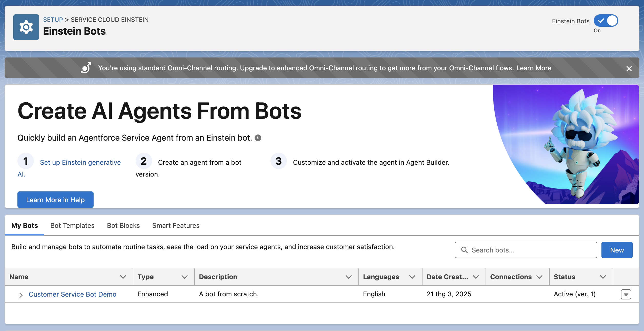Switch to the Bot Templates tab
644x331 pixels.
72,226
